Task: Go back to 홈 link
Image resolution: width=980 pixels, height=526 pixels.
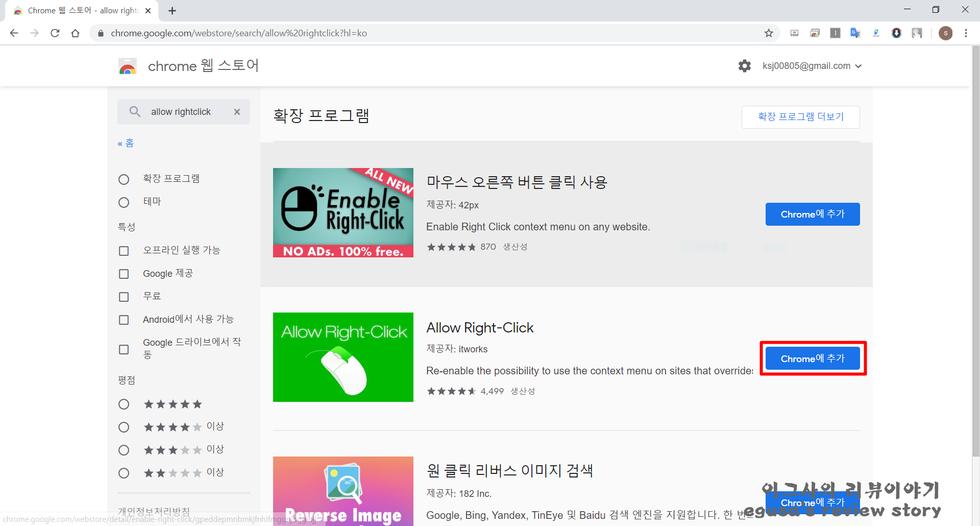Action: 126,143
